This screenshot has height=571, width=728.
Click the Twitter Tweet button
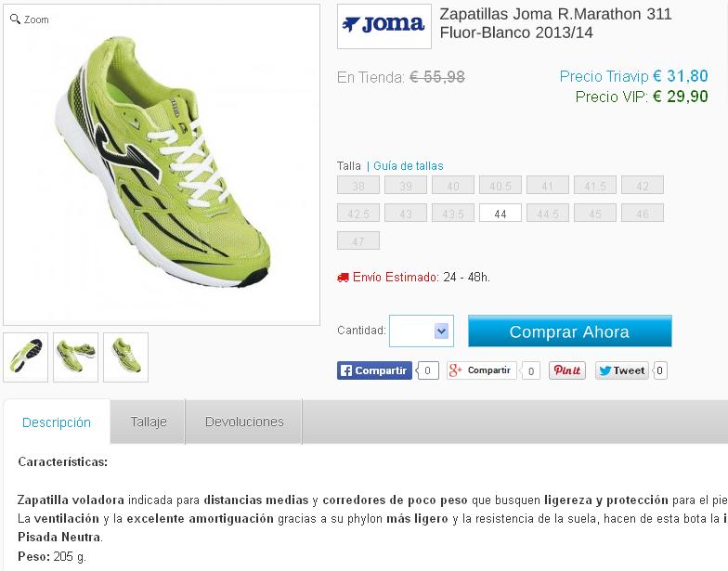(x=622, y=370)
